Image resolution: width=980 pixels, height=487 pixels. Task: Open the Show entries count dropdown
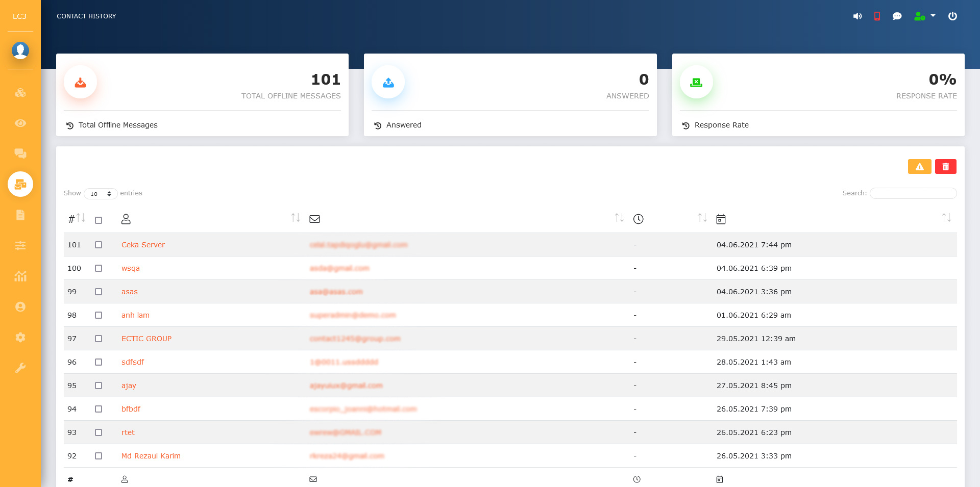(101, 194)
